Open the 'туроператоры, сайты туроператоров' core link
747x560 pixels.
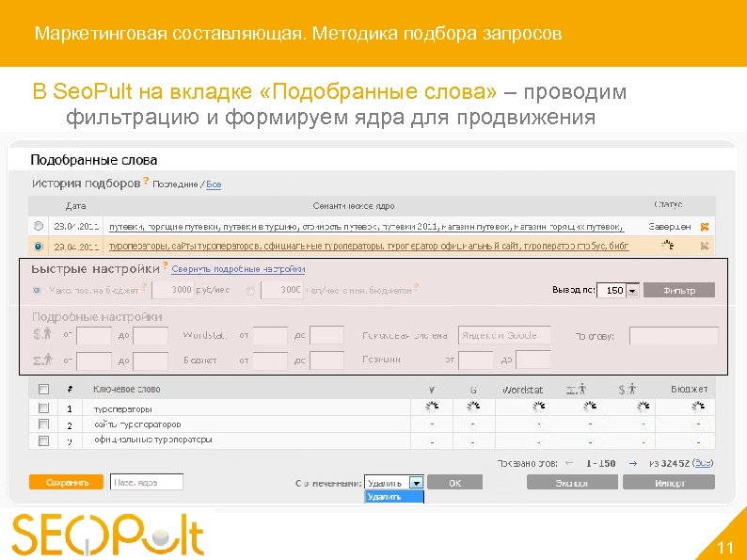[369, 246]
